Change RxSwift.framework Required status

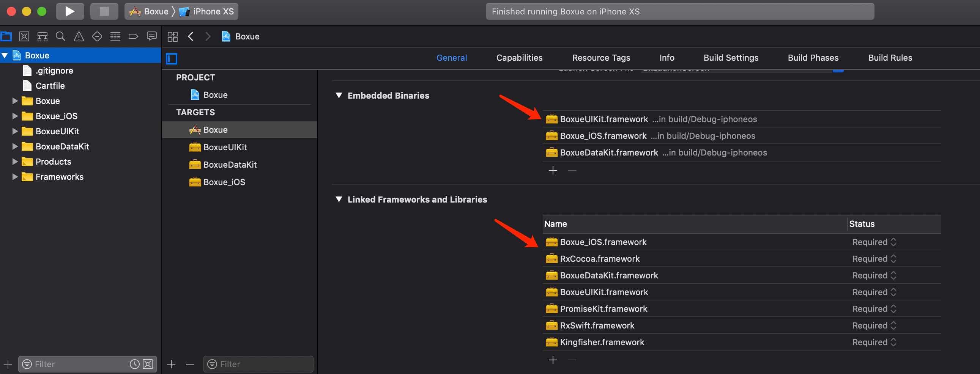[874, 326]
